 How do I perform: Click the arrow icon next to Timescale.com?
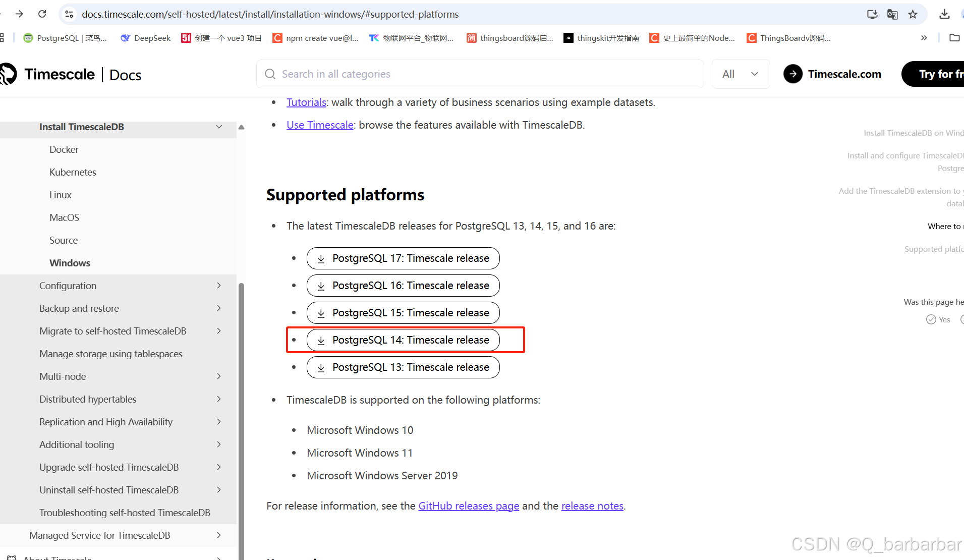coord(793,74)
